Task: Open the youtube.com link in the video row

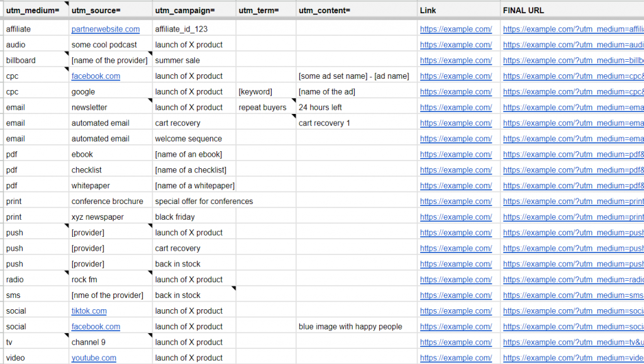Action: tap(93, 358)
